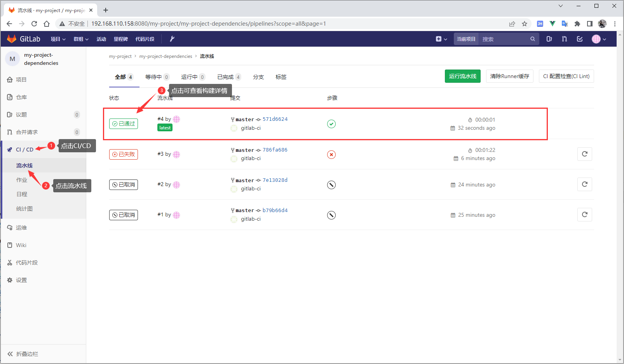Open 合并请求 in the sidebar
624x364 pixels.
tap(44, 132)
